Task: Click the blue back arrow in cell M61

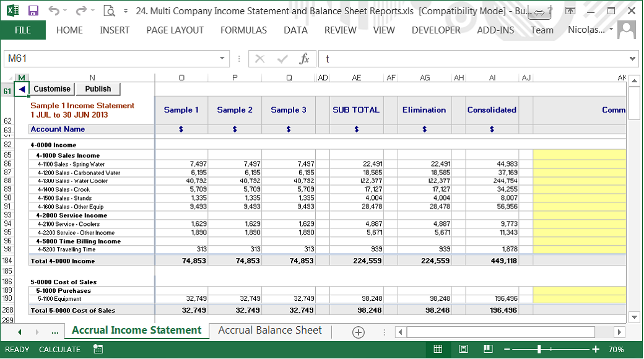Action: [22, 89]
